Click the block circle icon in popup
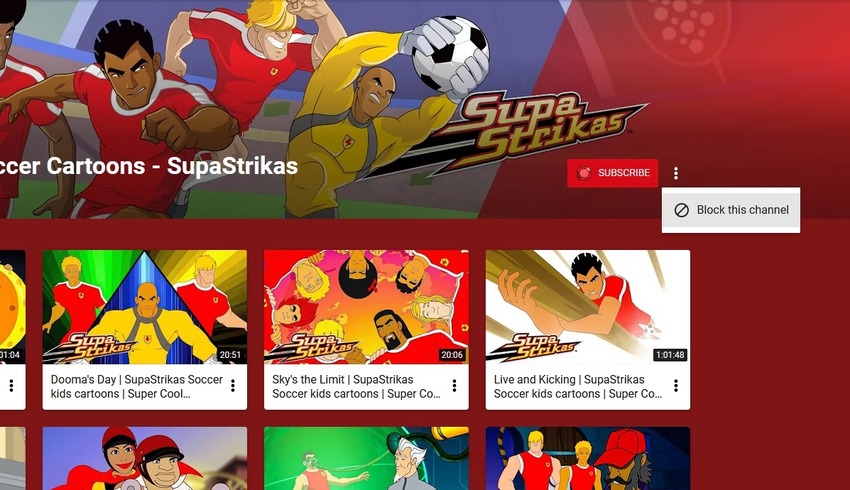 point(681,210)
